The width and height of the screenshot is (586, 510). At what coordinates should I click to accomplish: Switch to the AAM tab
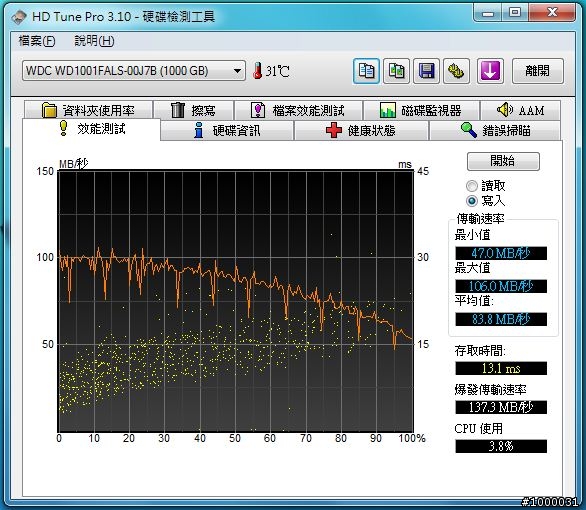click(x=520, y=110)
